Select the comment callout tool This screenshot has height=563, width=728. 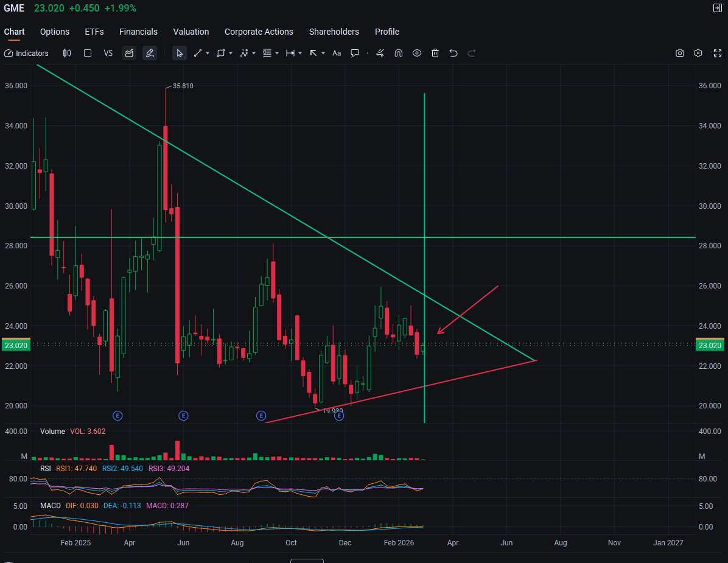click(x=355, y=54)
